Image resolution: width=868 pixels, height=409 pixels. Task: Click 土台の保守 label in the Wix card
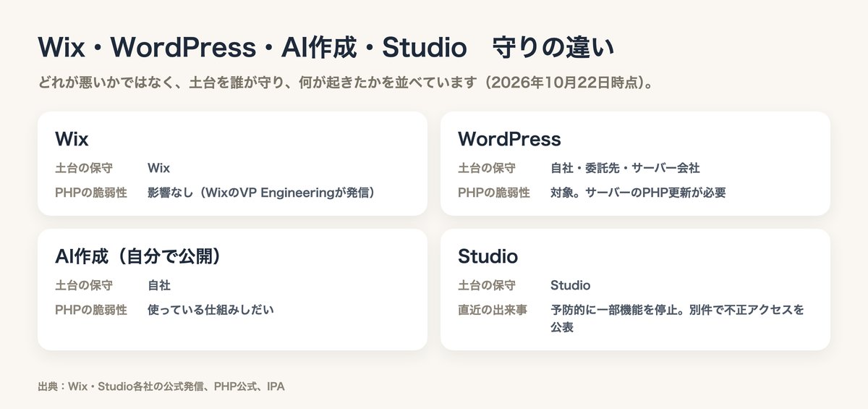pyautogui.click(x=84, y=168)
